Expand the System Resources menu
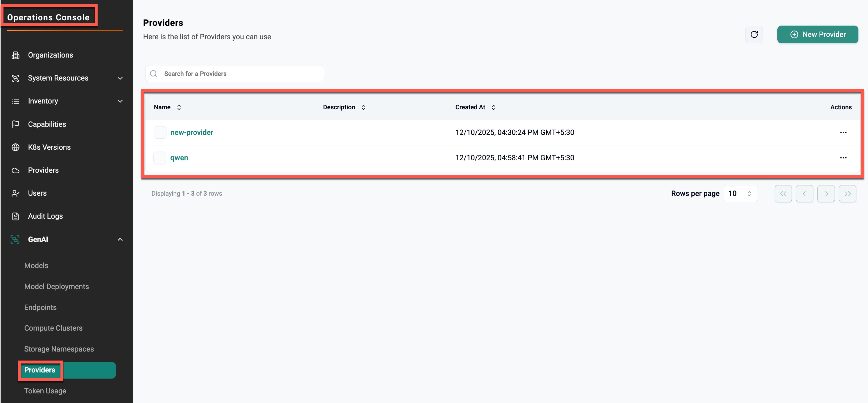The image size is (868, 403). tap(120, 78)
